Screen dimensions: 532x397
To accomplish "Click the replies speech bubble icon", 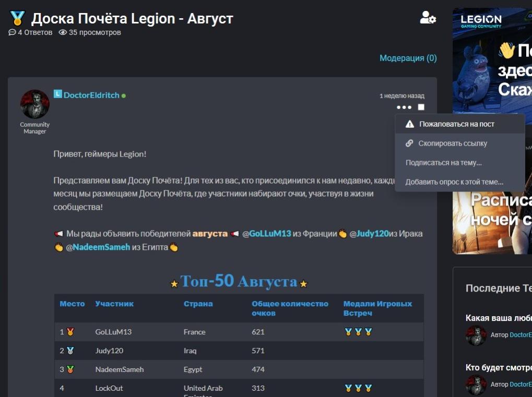I will (x=13, y=32).
